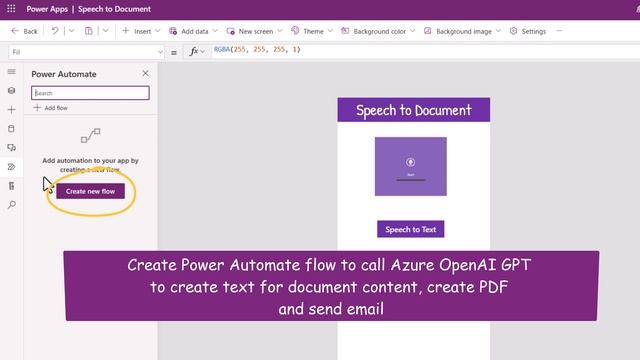Expand the Theme chevron
640x360 pixels.
(x=330, y=31)
